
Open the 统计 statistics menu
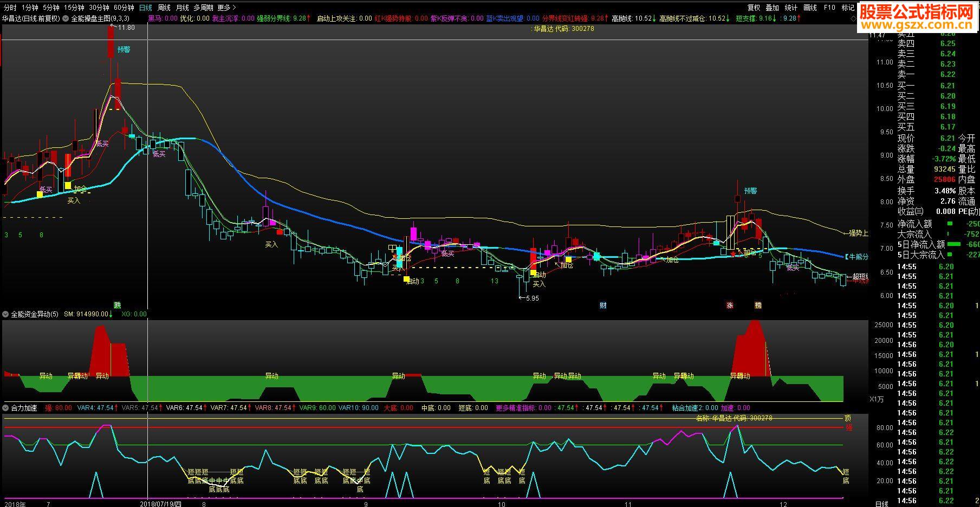(791, 8)
